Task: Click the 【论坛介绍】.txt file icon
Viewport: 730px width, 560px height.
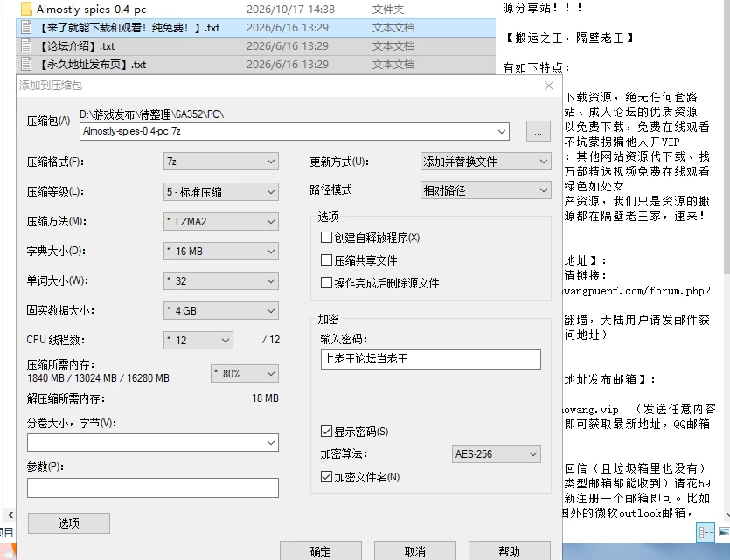Action: (26, 46)
